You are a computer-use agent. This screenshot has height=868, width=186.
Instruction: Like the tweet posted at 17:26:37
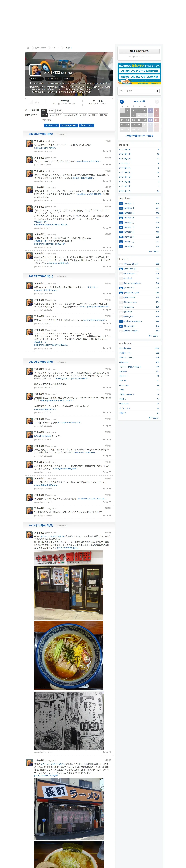110,151
